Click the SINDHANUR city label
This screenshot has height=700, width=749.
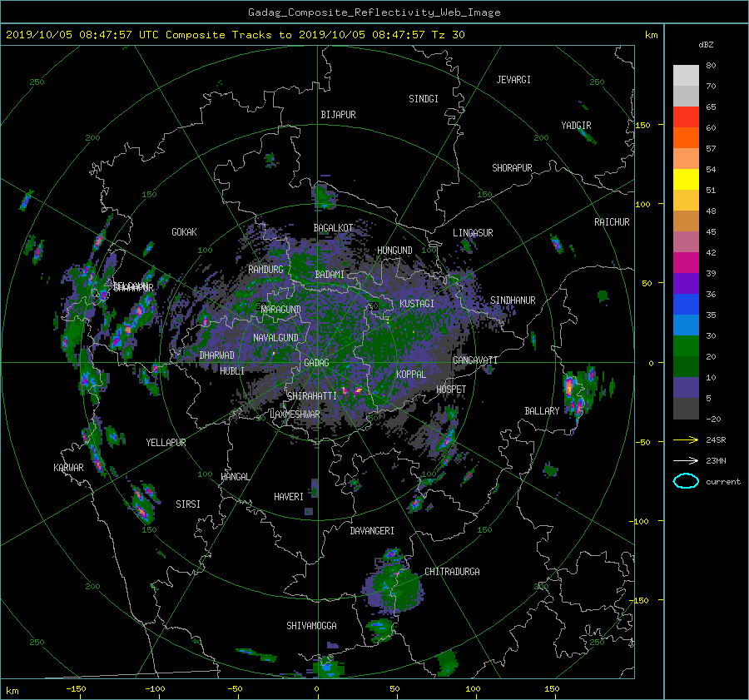point(513,300)
